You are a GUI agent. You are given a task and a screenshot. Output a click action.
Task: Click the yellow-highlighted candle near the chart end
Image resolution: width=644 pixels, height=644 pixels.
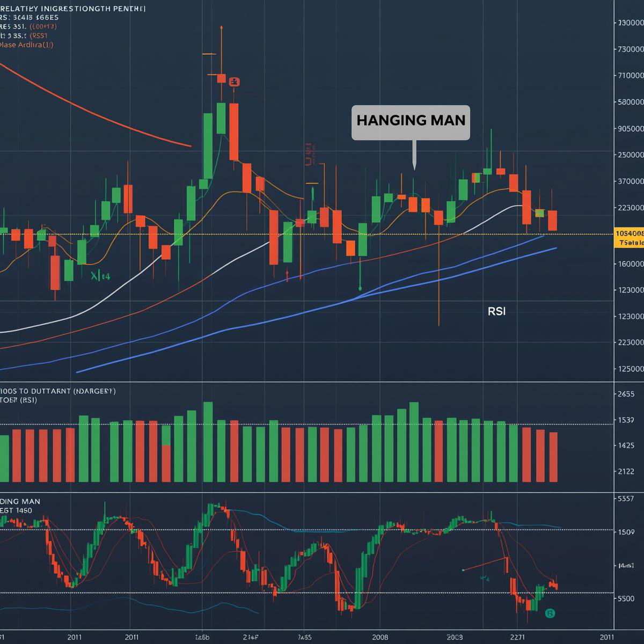539,214
